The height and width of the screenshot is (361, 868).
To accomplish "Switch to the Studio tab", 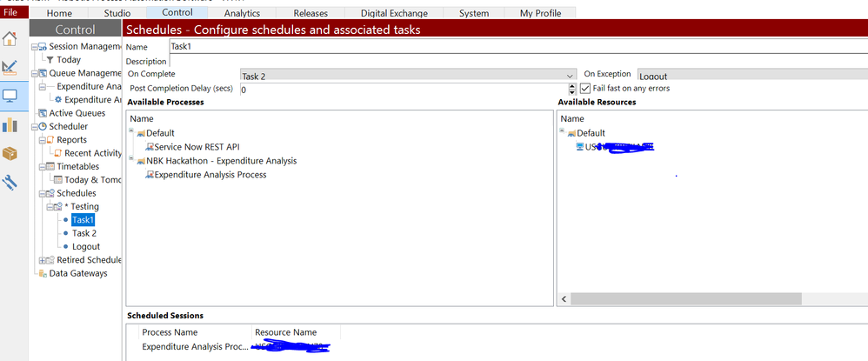I will coord(117,13).
